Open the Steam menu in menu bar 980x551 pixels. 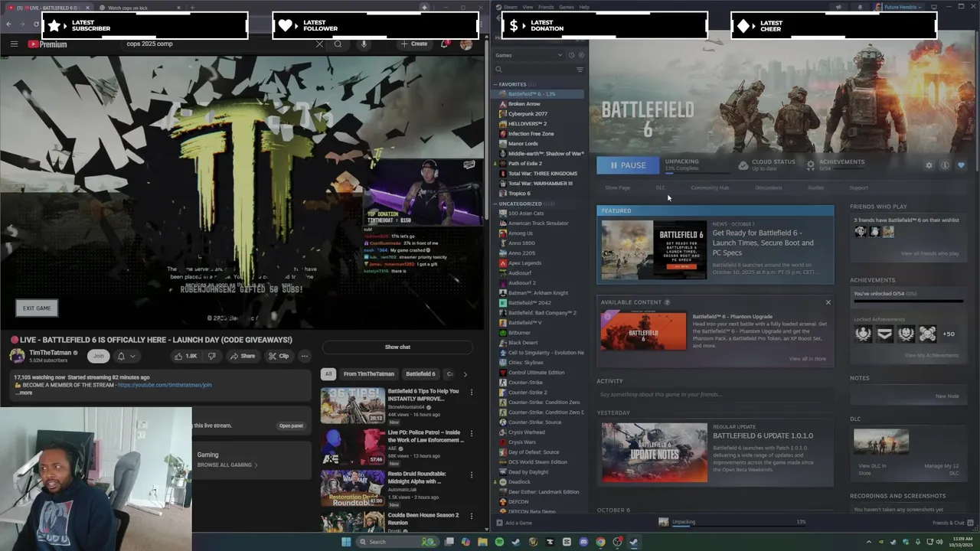point(510,7)
